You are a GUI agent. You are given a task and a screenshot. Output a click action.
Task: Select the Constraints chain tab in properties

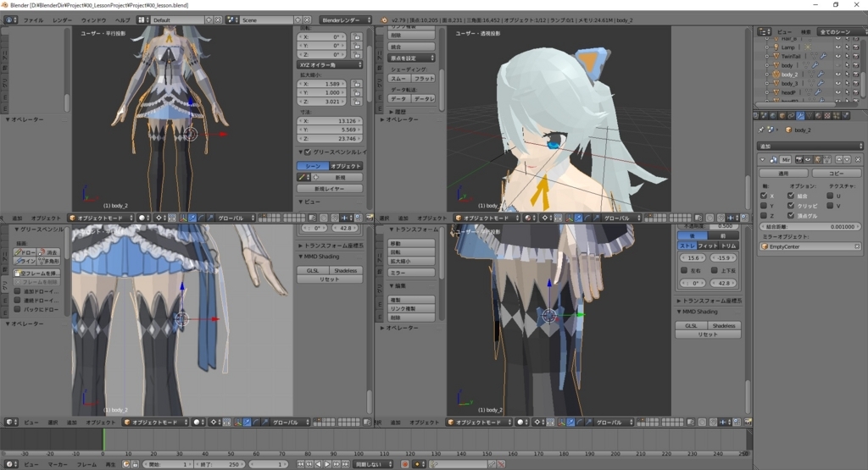[x=791, y=115]
